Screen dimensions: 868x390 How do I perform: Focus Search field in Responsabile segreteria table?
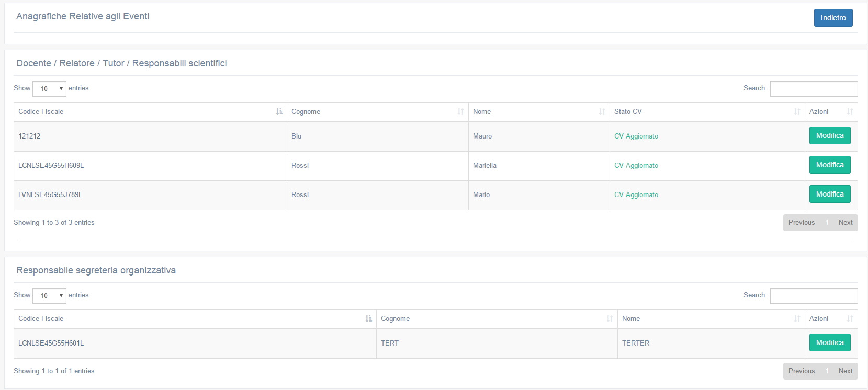coord(814,296)
